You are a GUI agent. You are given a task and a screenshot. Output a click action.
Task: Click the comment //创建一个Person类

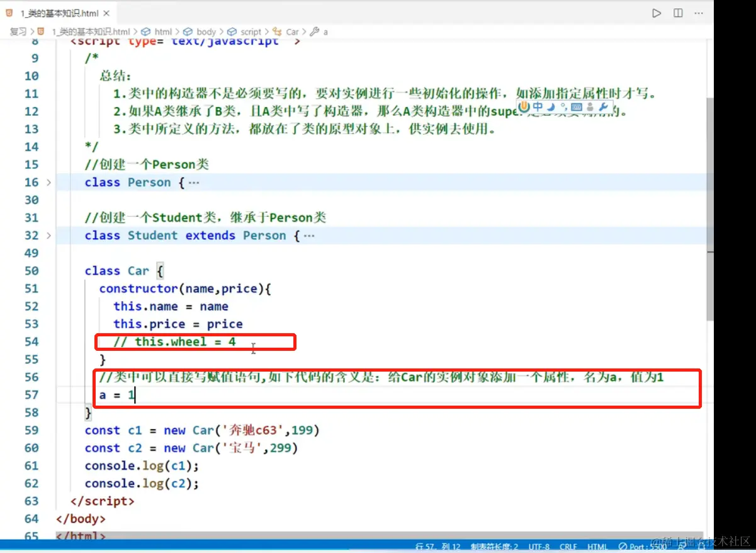[x=147, y=164]
